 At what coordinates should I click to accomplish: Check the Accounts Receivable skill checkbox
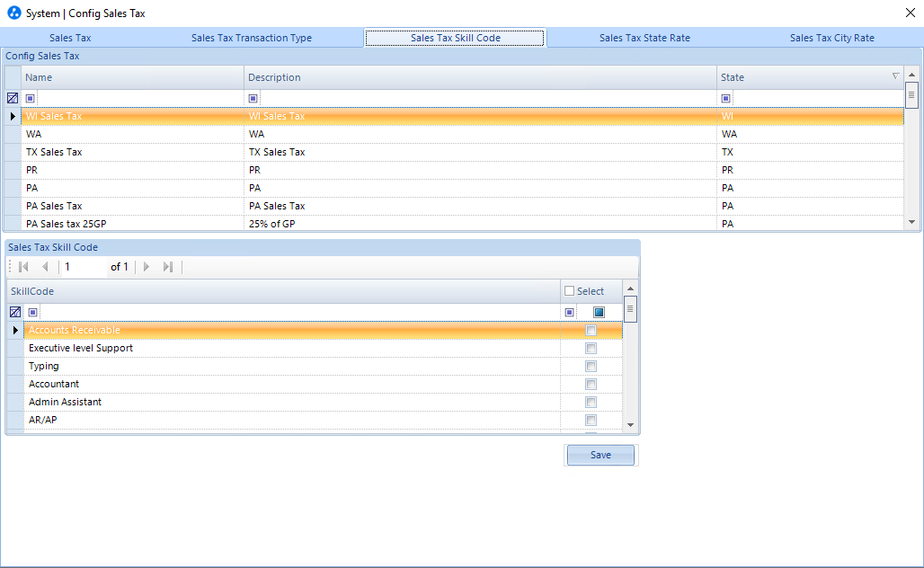(x=591, y=331)
